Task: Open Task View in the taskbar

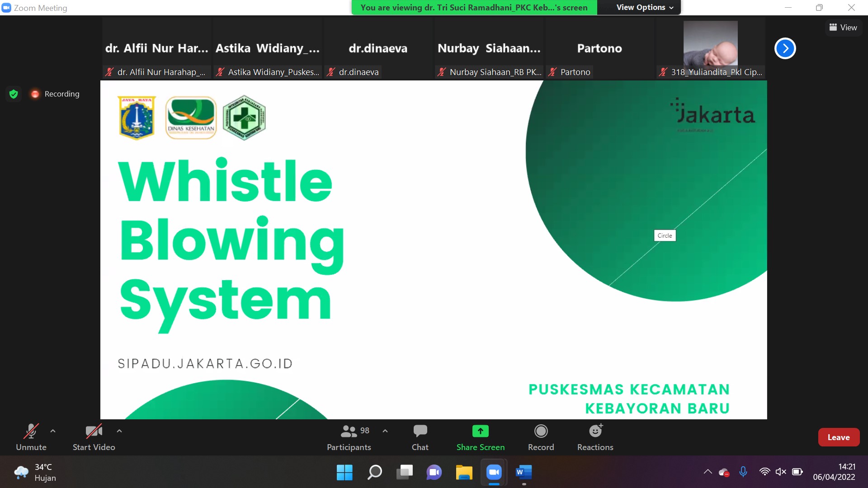Action: [x=404, y=473]
